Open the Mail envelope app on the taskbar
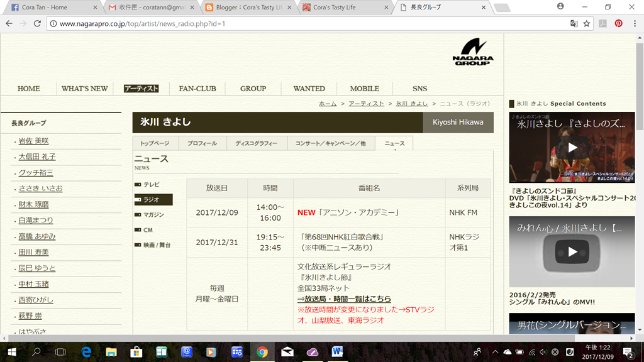Screen dimensions: 644x362 (x=287, y=352)
